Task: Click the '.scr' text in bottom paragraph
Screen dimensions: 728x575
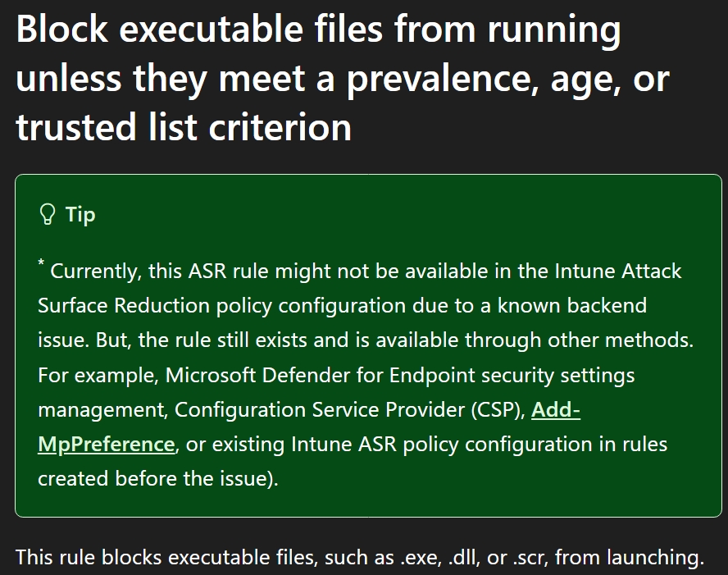Action: pos(530,557)
